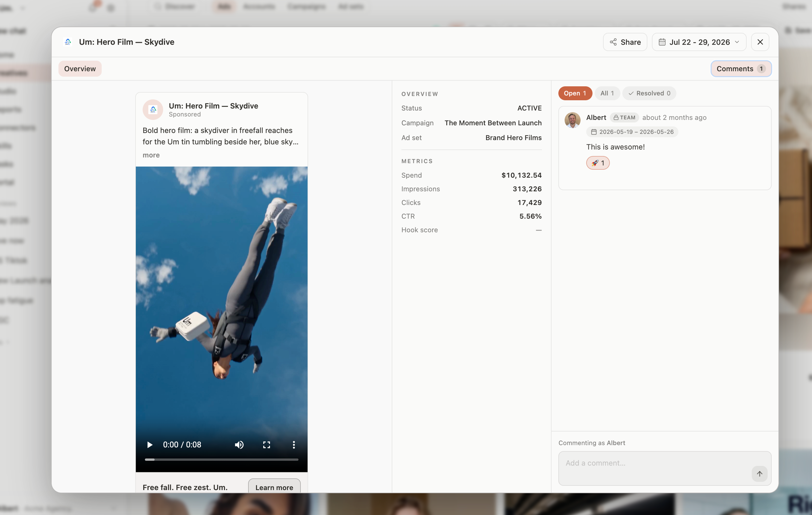
Task: Click the campaign name 'The Moment Between Launch'
Action: (x=493, y=123)
